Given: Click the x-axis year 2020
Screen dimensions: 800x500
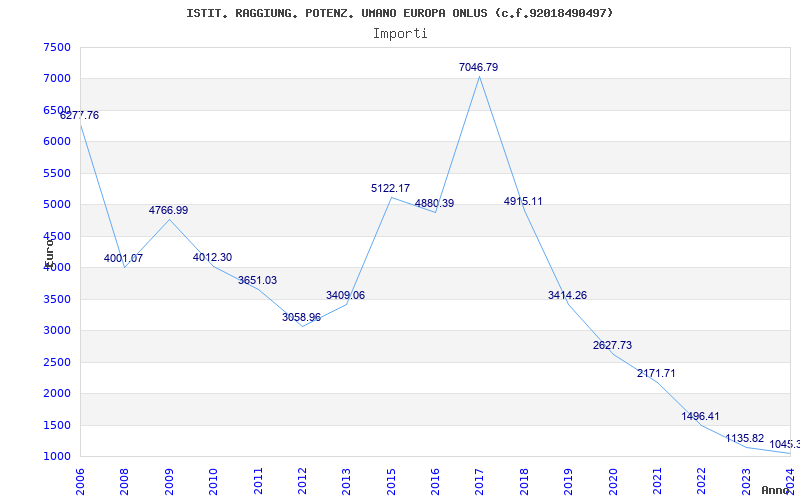Looking at the screenshot, I should click(613, 481).
